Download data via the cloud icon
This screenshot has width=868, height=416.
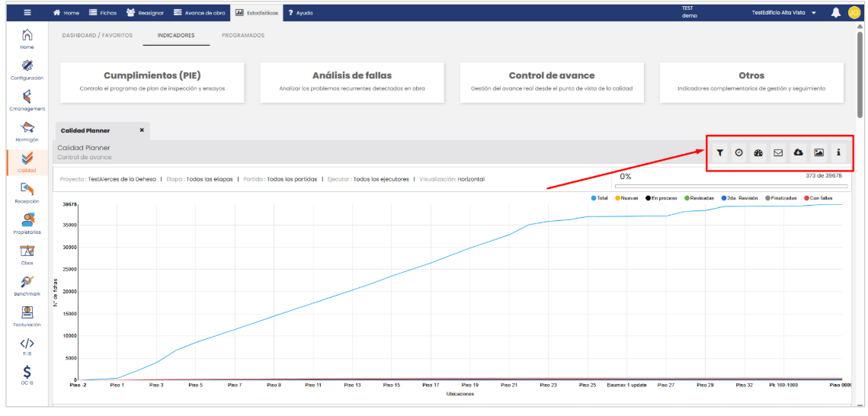coord(798,152)
